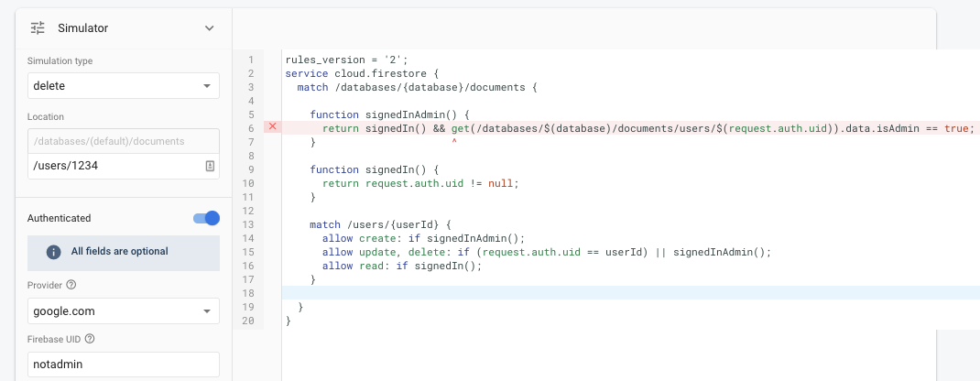
Task: Click "allow read: if signedIn();" line
Action: 402,267
